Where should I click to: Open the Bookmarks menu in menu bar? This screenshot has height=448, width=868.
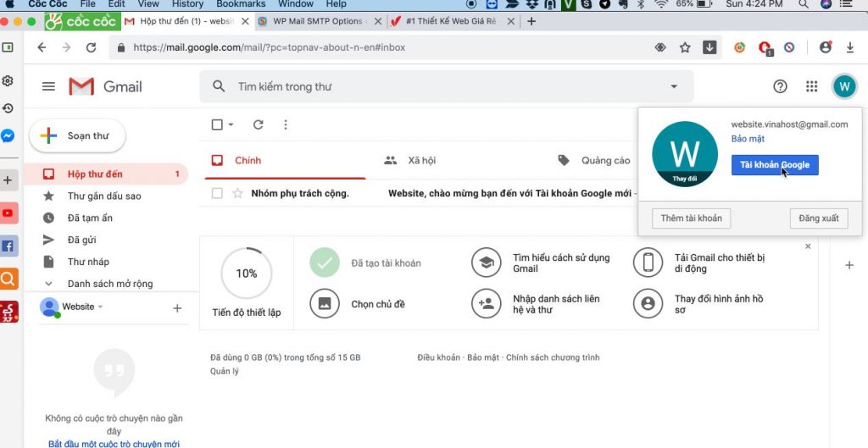[241, 4]
